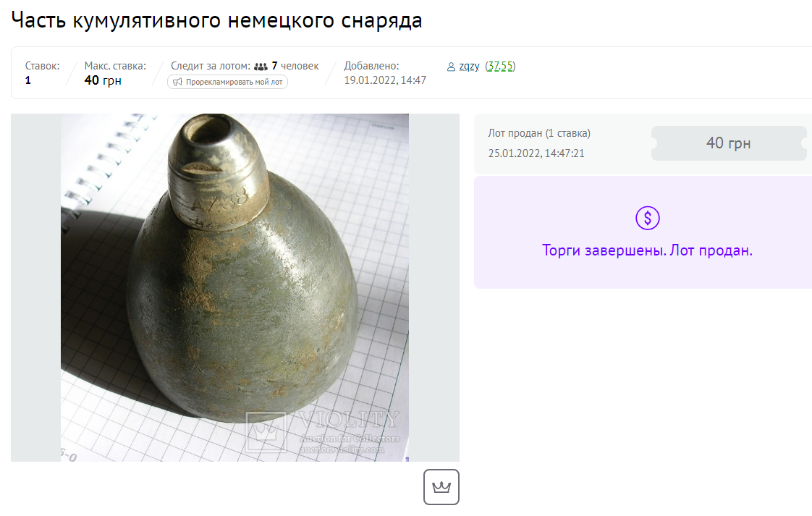The width and height of the screenshot is (812, 516).
Task: Click the Следит за лотом label
Action: point(211,66)
